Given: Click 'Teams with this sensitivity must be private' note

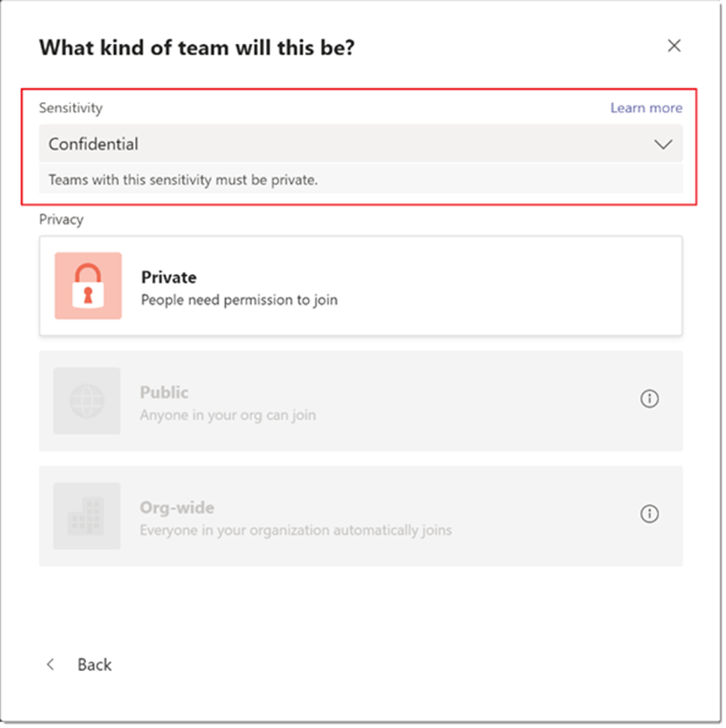Looking at the screenshot, I should point(184,181).
